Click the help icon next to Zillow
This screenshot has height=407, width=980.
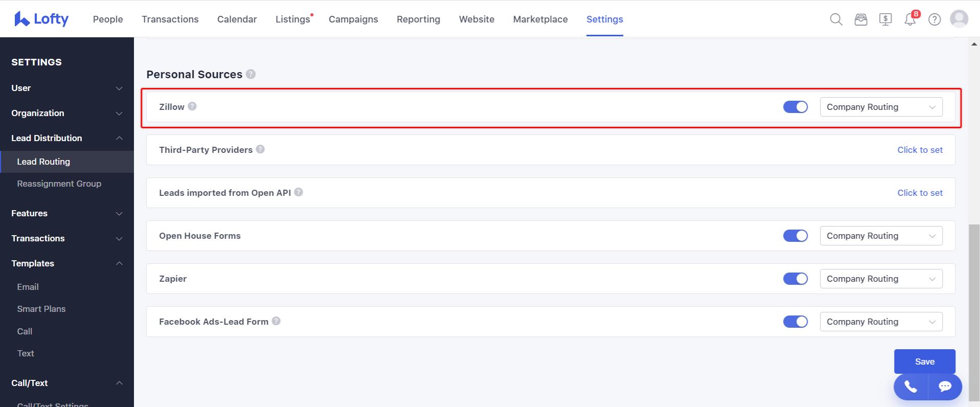[192, 106]
